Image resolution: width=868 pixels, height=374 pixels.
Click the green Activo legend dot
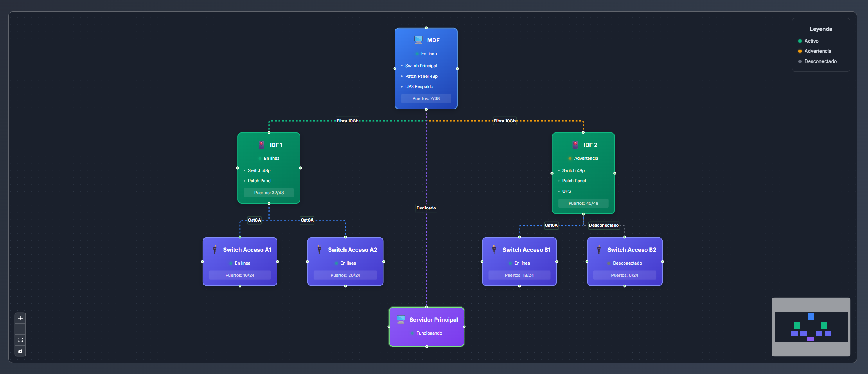800,41
